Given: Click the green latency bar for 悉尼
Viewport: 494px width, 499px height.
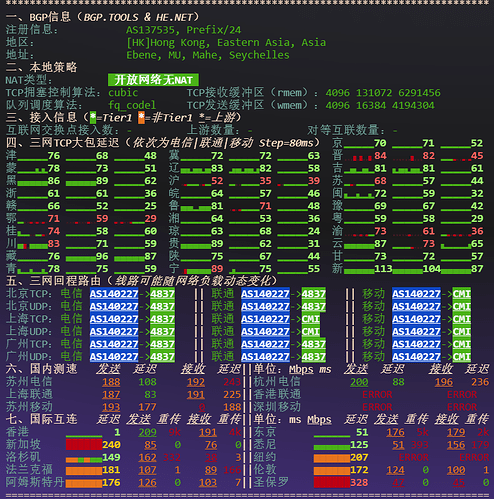Looking at the screenshot, I should tap(332, 447).
